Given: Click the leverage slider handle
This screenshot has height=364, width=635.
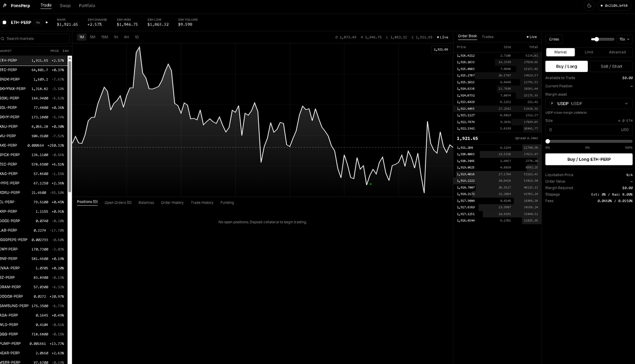Looking at the screenshot, I should [x=597, y=39].
